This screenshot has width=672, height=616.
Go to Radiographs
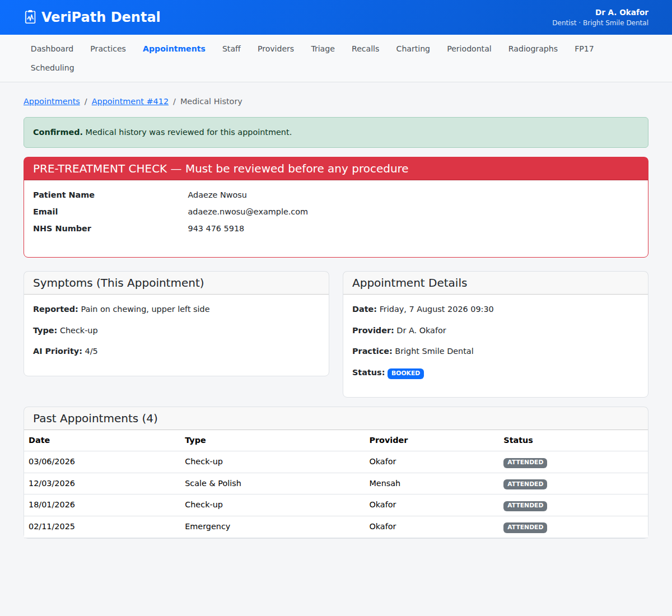coord(533,49)
